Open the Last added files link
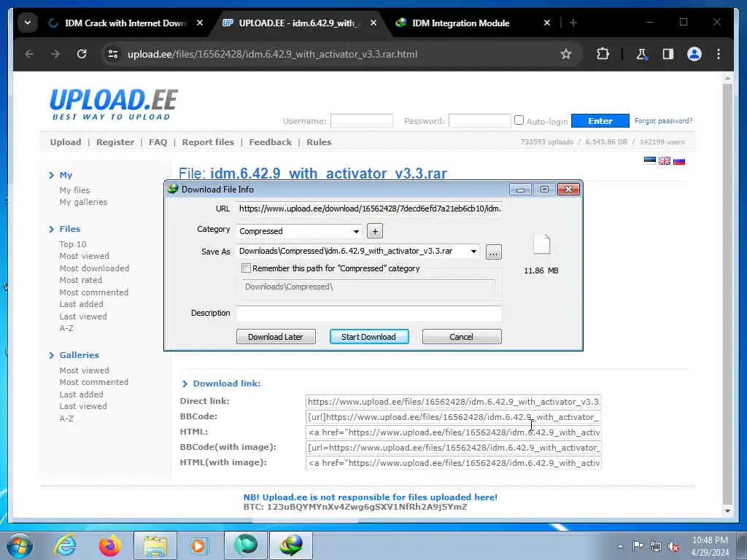 pyautogui.click(x=81, y=304)
